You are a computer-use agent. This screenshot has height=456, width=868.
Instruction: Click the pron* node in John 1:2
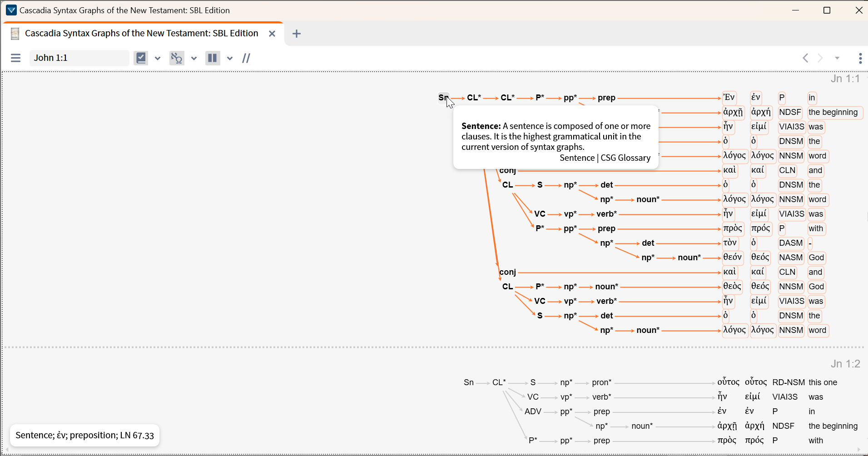coord(602,382)
